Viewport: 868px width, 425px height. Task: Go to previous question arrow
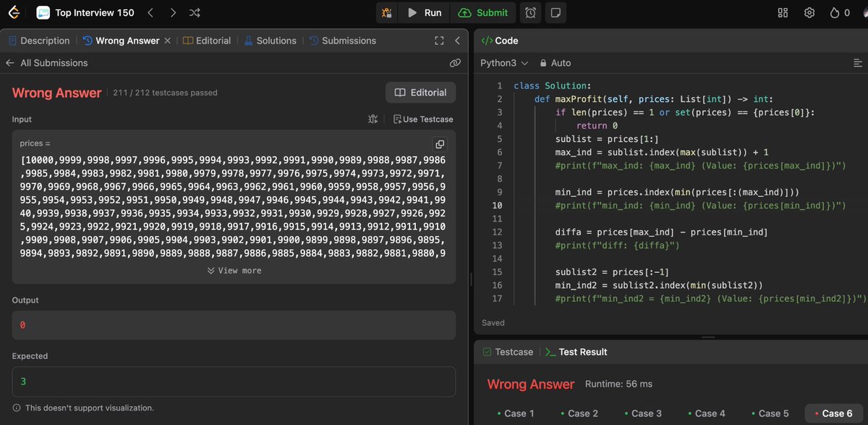coord(150,12)
